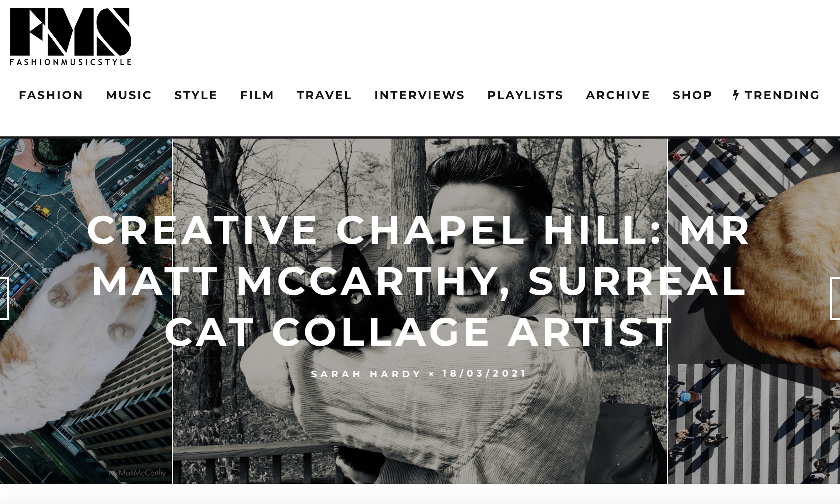Open the Fashion menu item

pos(51,95)
